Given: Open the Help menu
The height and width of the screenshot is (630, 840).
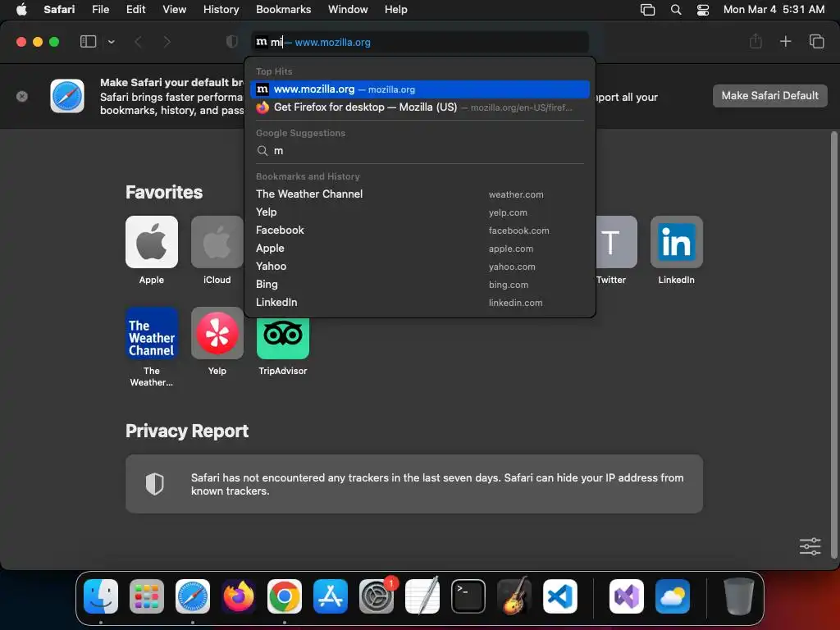Looking at the screenshot, I should pyautogui.click(x=396, y=9).
